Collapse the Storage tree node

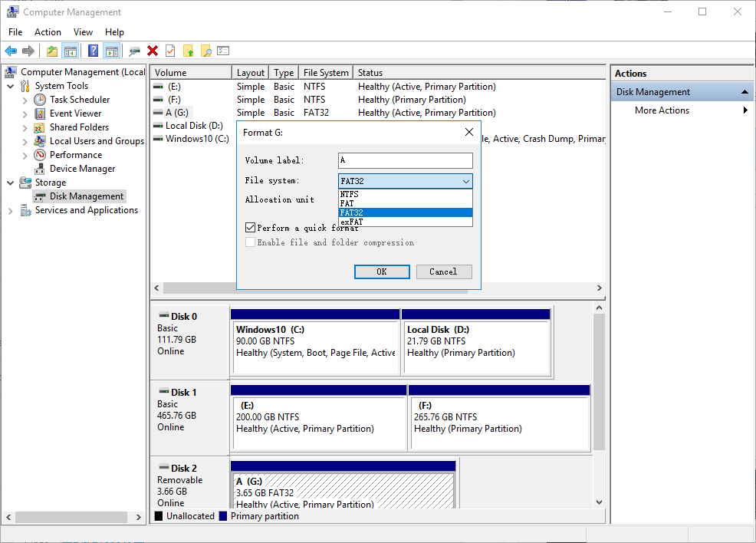10,183
